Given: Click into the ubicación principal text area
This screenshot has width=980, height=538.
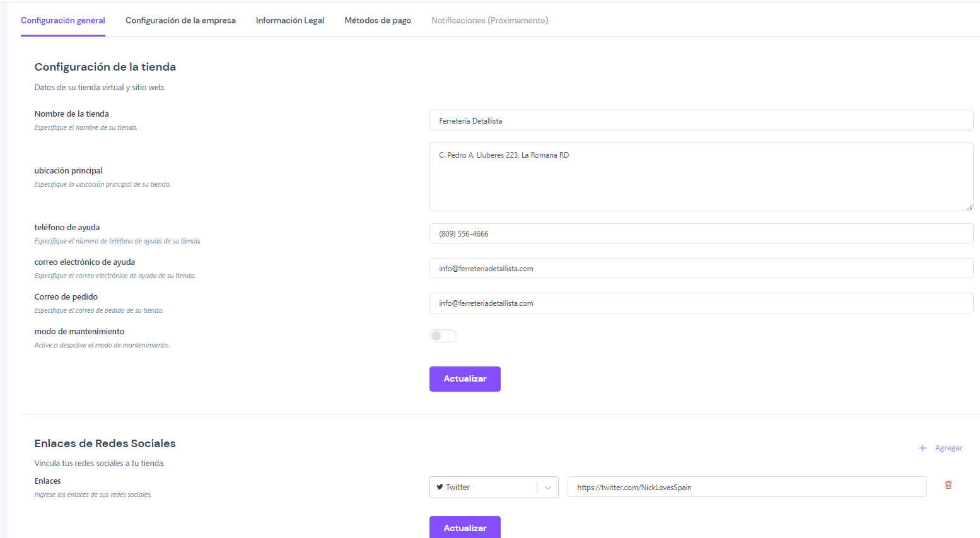Looking at the screenshot, I should coord(701,177).
